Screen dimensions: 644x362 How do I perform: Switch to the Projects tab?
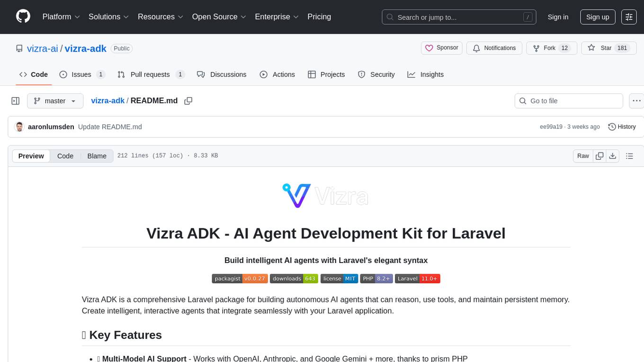[x=326, y=74]
